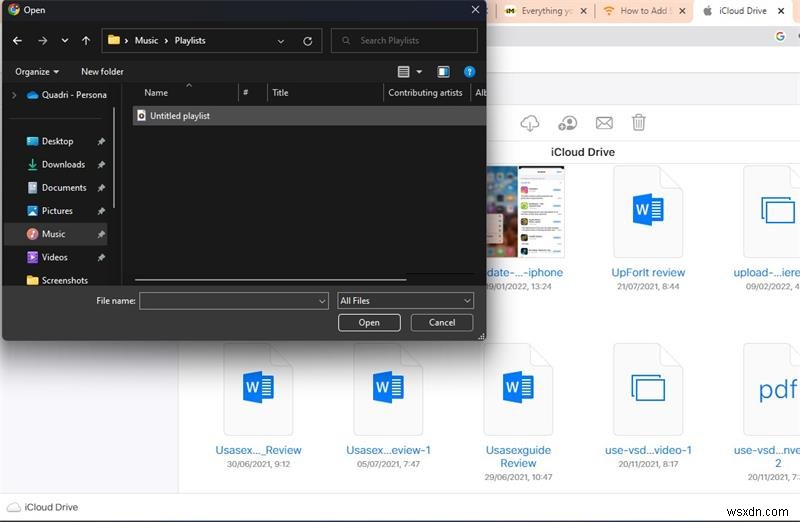
Task: Open dialog help button
Action: [469, 72]
